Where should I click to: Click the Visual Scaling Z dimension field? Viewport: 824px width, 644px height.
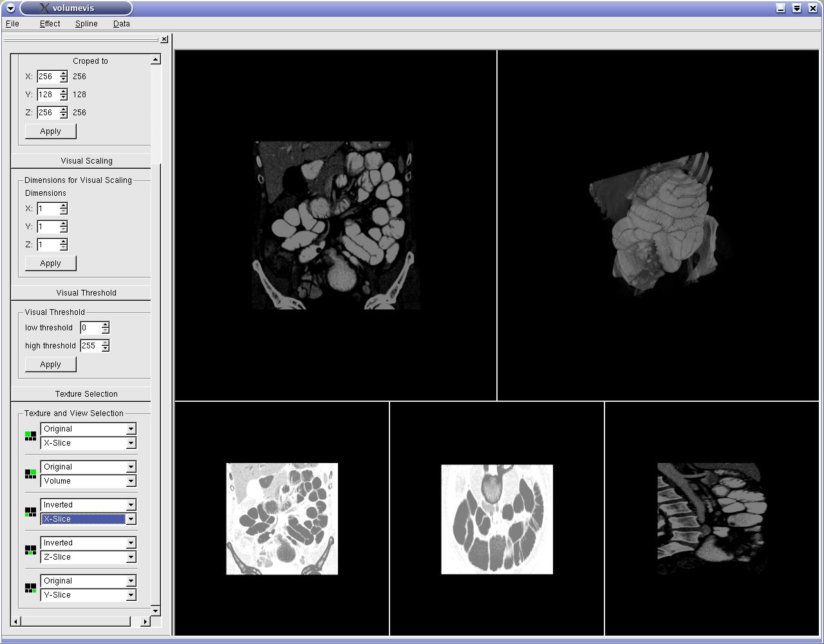[x=48, y=245]
